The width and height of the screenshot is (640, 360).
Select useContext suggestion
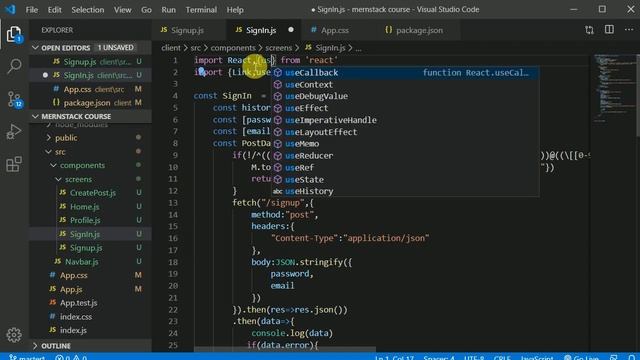tap(405, 84)
